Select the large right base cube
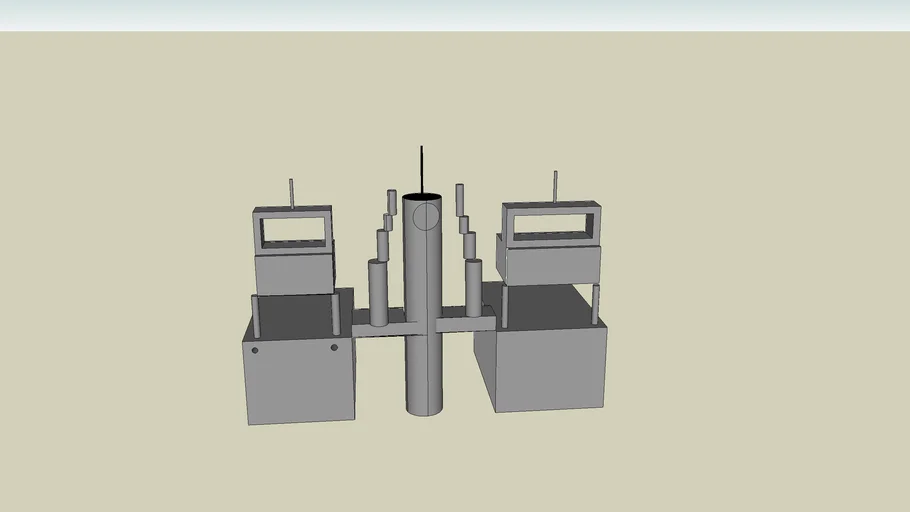 pos(542,348)
